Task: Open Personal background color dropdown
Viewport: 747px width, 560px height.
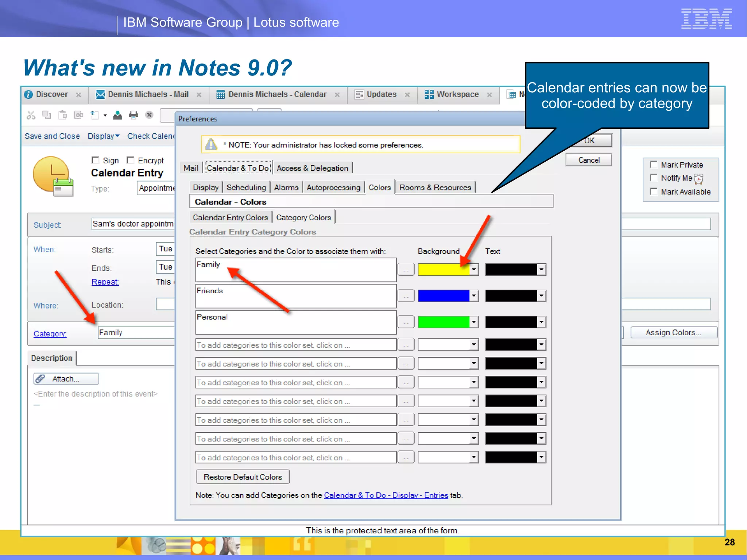Action: point(474,322)
